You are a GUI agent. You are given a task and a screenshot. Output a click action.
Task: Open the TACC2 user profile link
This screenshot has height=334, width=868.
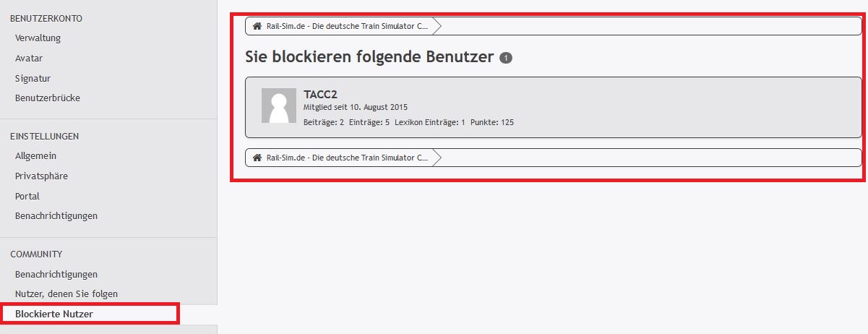coord(320,94)
